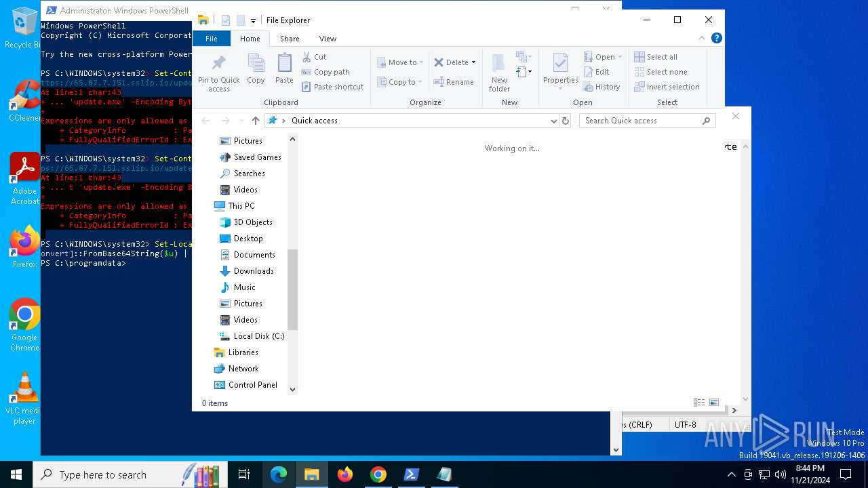Click the Rename command
This screenshot has width=868, height=488.
(x=454, y=82)
